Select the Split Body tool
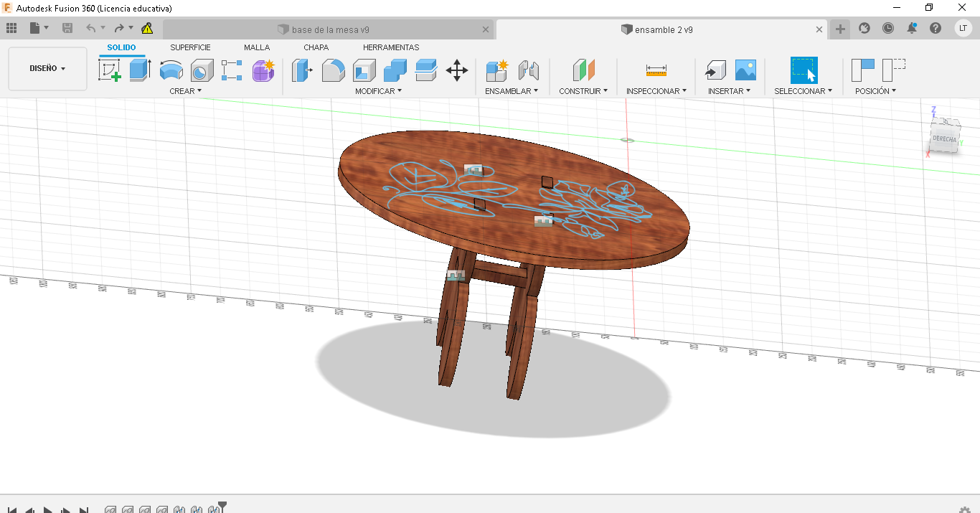This screenshot has width=980, height=513. click(426, 70)
